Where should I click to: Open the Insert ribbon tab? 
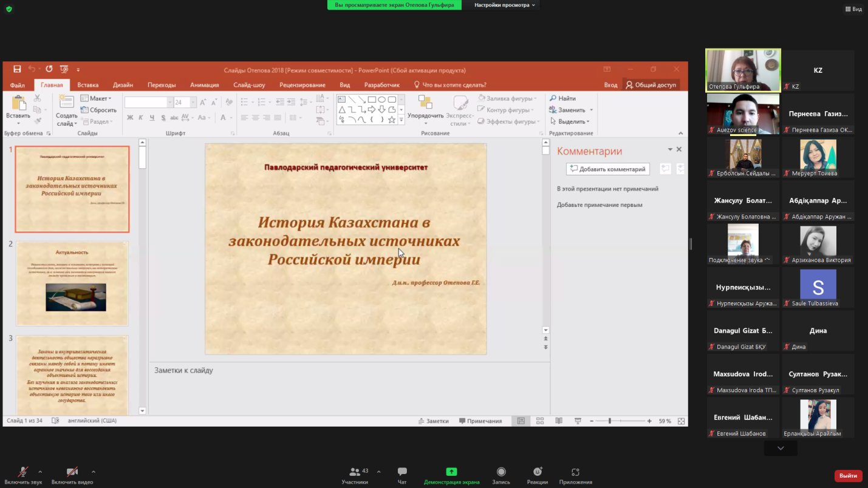tap(88, 85)
